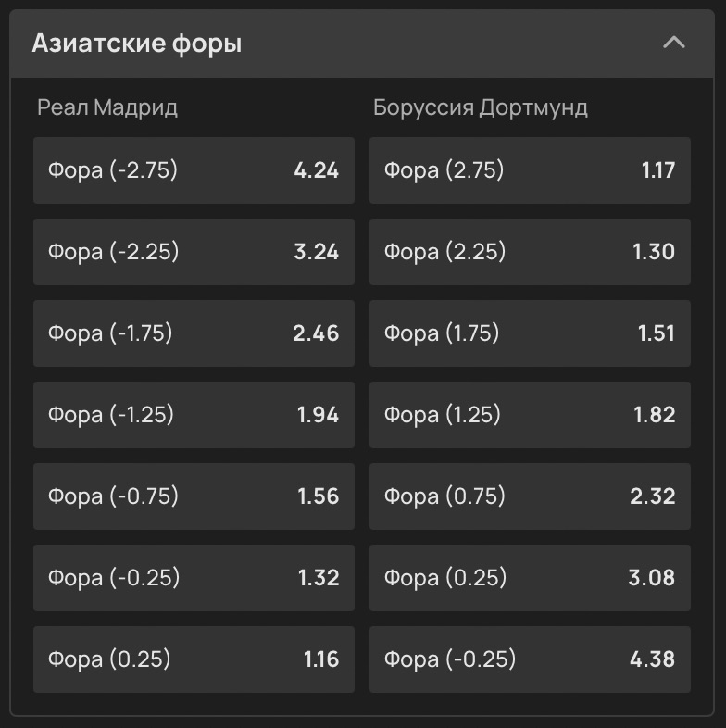Pick Боруссия Дортмунд Фора (1.75) at 1.51

530,333
